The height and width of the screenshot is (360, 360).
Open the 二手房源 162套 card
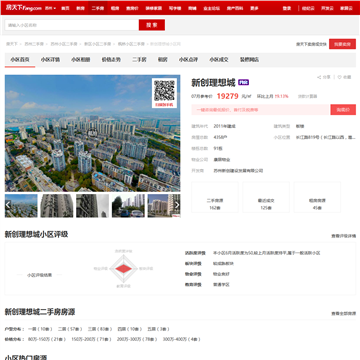[x=215, y=197]
